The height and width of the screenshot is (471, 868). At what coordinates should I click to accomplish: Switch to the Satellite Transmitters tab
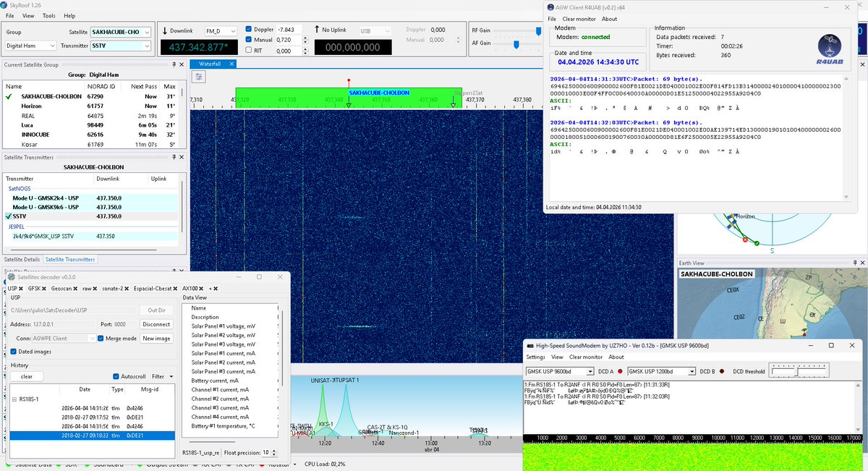(x=69, y=259)
